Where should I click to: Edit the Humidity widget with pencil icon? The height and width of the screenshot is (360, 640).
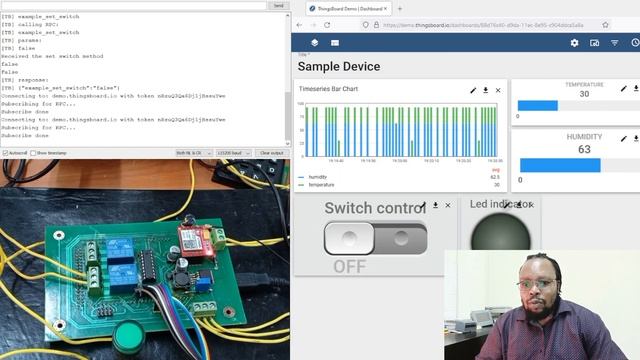(624, 139)
